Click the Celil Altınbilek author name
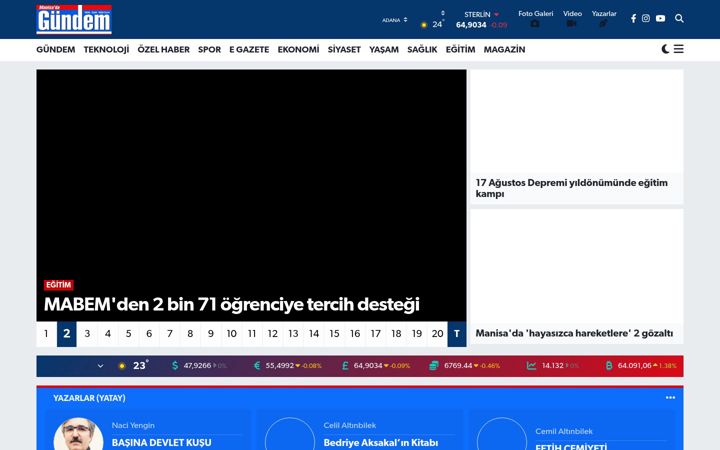This screenshot has height=450, width=720. [x=350, y=425]
